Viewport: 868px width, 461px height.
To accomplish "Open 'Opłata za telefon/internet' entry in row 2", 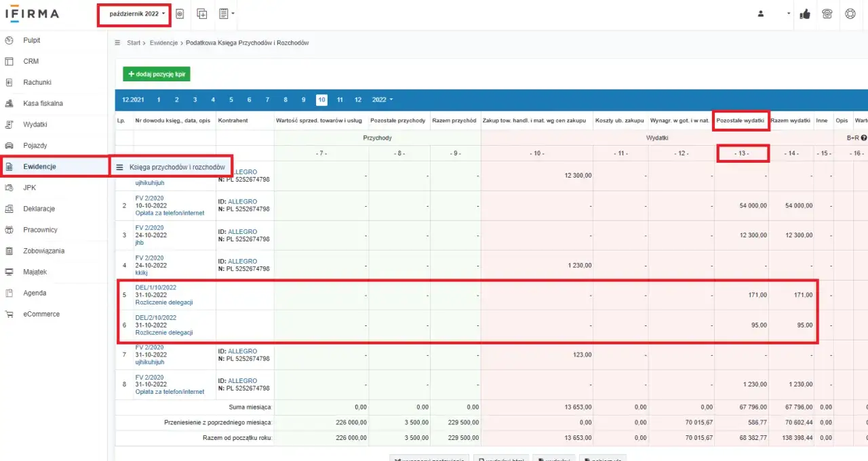I will pos(170,213).
